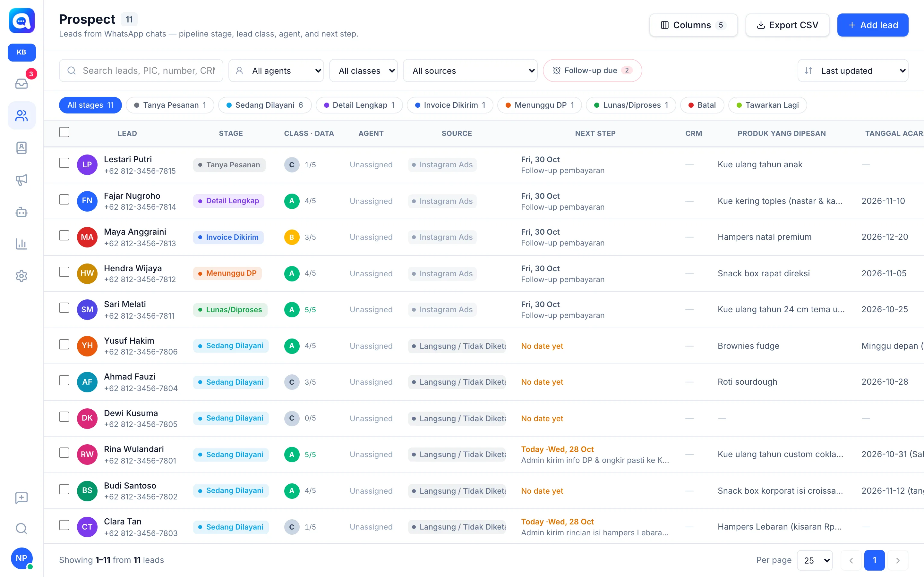Screen dimensions: 924x577
Task: Open the Last updated sort dropdown
Action: tap(853, 71)
